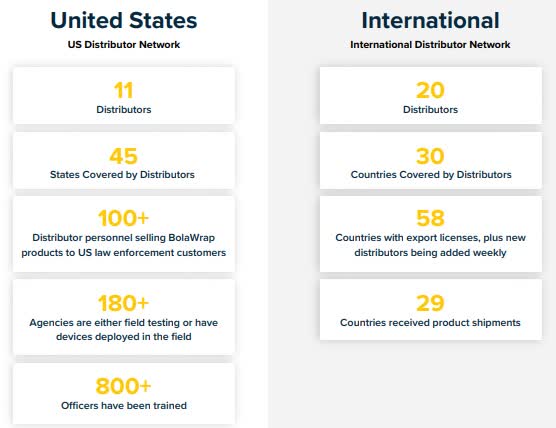Click the 100+ number in US column

[123, 218]
